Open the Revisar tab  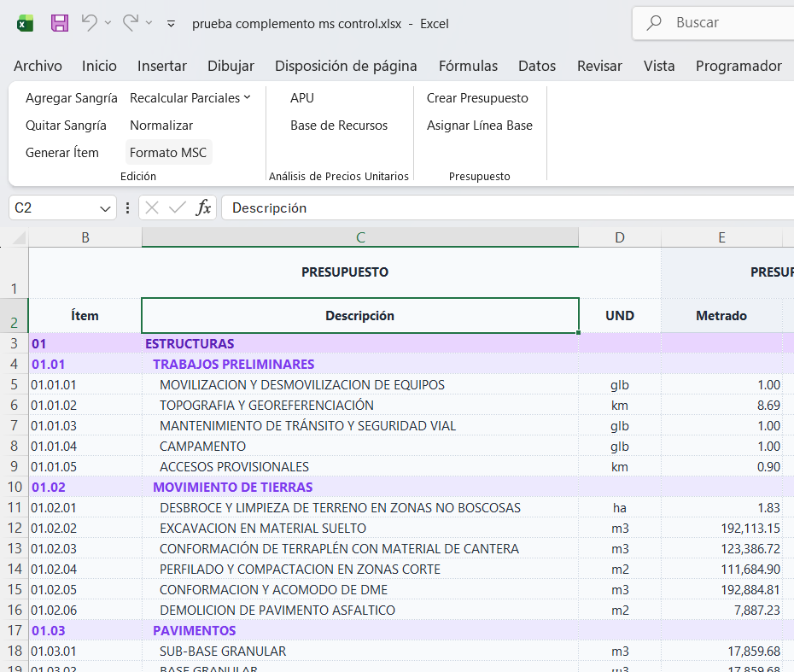599,66
